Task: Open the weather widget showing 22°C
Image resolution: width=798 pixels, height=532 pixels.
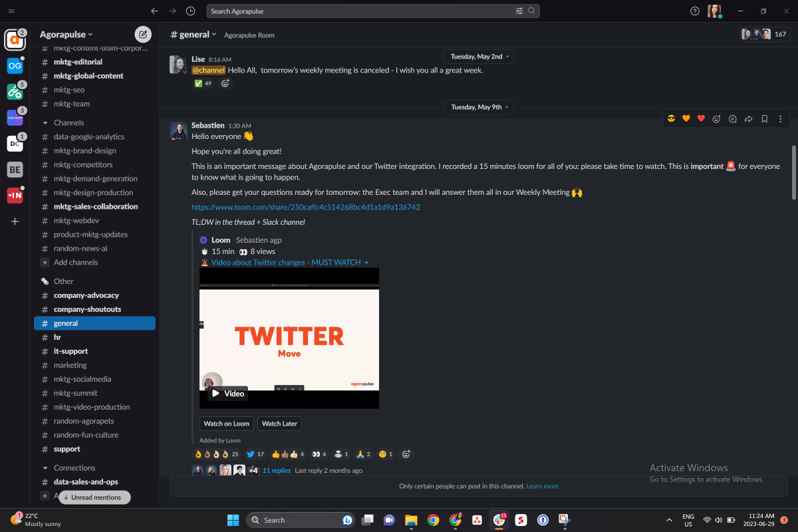Action: 35,520
